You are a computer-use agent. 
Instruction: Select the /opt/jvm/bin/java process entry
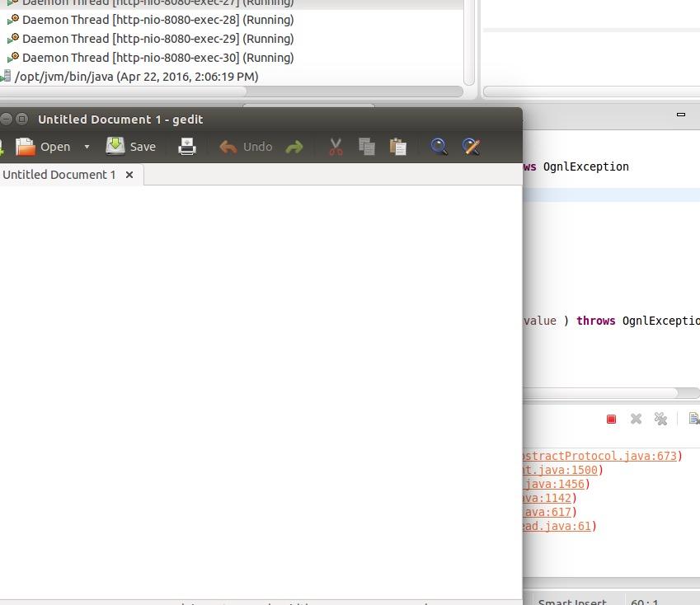pos(136,77)
